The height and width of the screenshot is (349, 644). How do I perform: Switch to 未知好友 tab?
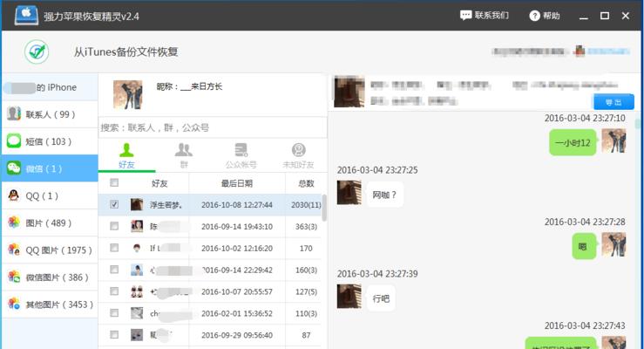pyautogui.click(x=298, y=156)
